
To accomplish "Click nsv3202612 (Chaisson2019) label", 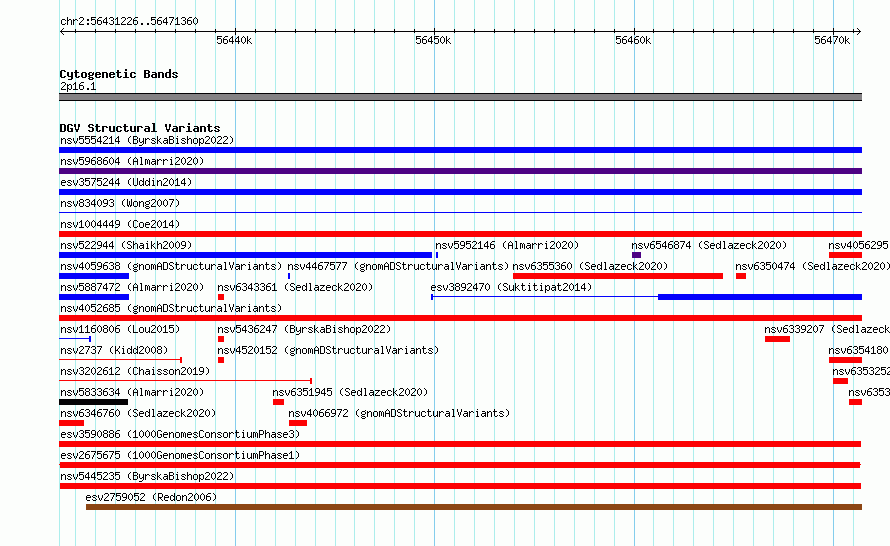I will tap(135, 371).
